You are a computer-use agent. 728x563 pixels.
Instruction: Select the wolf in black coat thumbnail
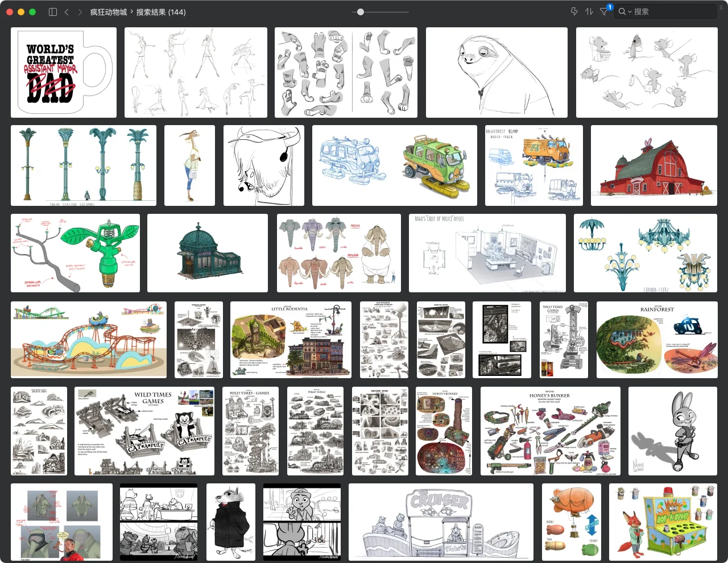pos(230,522)
